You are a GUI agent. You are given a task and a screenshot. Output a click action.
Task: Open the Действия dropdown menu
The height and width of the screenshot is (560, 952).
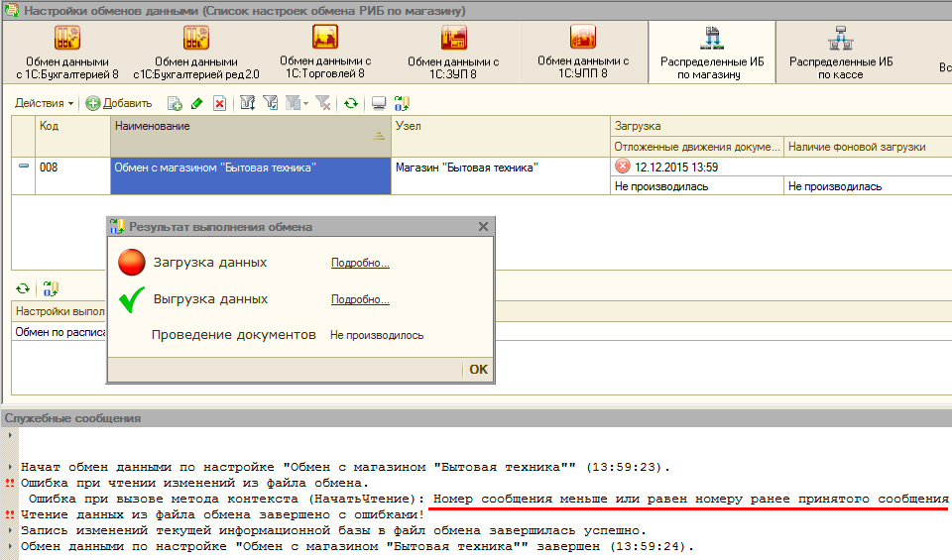[44, 103]
